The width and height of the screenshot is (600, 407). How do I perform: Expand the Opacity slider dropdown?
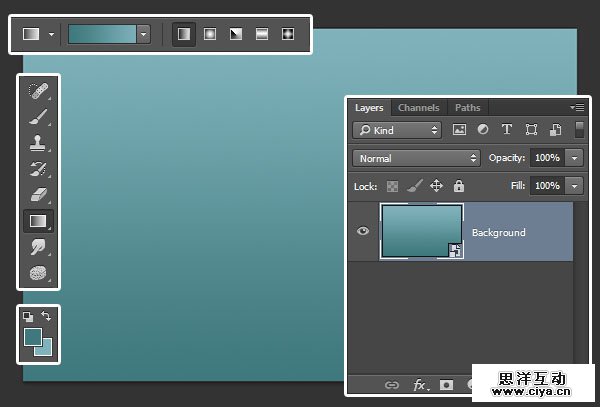[x=574, y=158]
